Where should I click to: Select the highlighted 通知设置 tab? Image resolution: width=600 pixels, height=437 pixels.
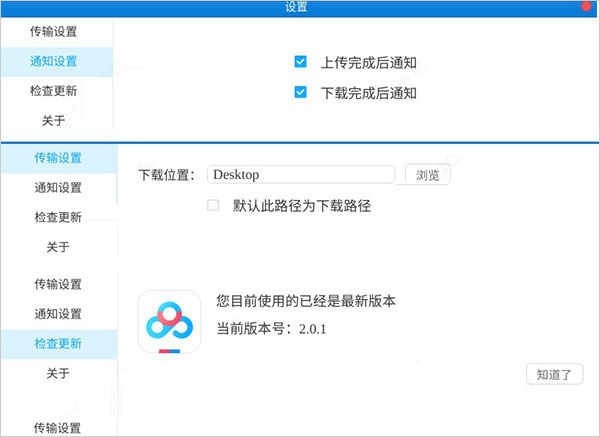[x=57, y=62]
